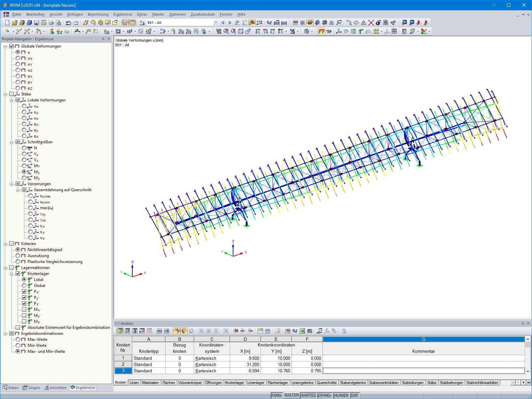The image size is (532, 399).
Task: Select the Print icon in the toolbar
Action: (51, 22)
